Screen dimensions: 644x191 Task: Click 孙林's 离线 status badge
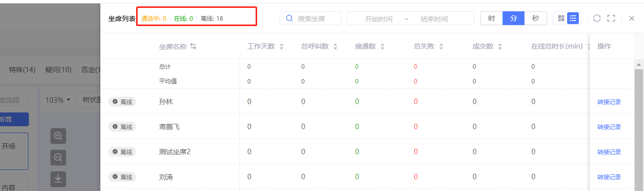(x=122, y=102)
